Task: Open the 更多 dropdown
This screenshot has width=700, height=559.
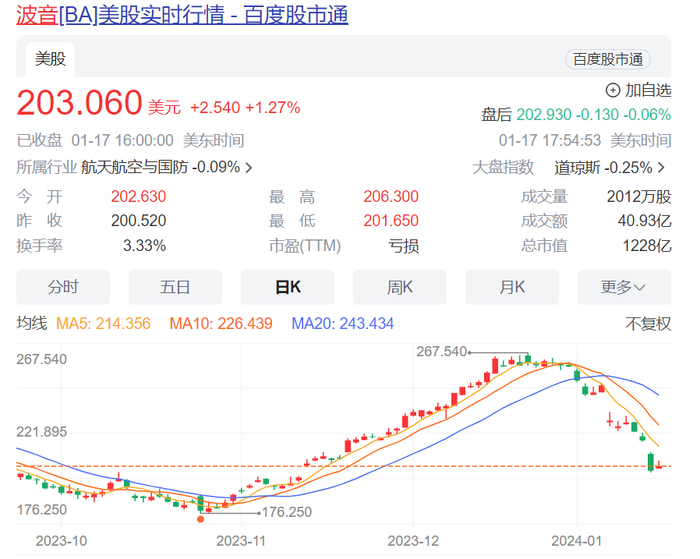Action: pos(624,287)
